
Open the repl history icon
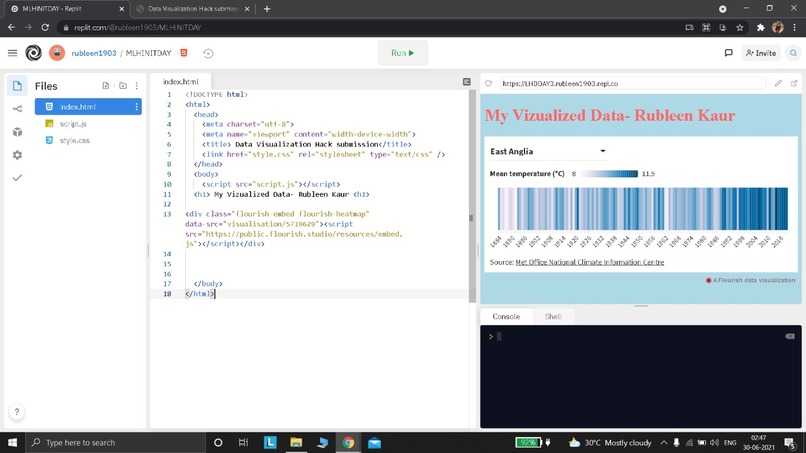click(208, 53)
